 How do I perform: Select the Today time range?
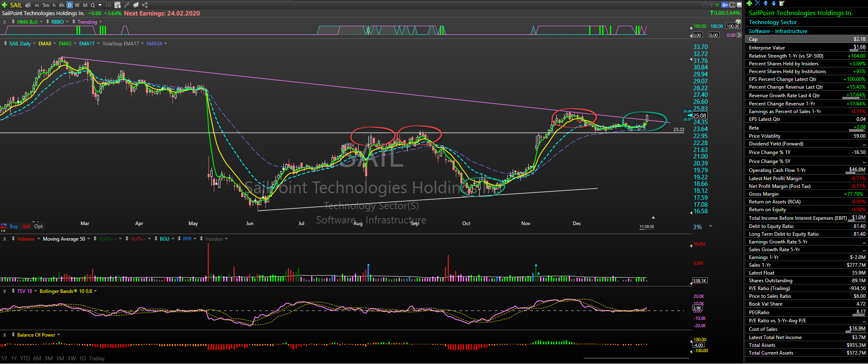point(97,358)
